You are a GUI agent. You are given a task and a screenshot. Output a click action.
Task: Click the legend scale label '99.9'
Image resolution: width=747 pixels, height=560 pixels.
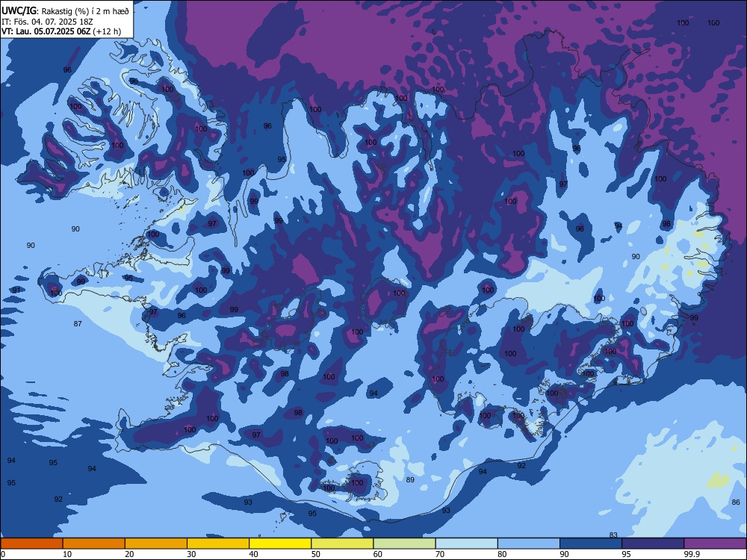point(692,554)
